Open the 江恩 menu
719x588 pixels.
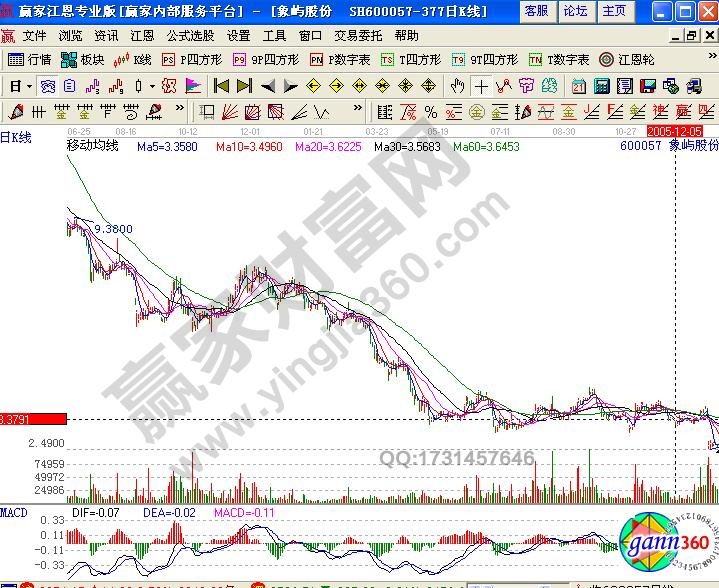(142, 35)
